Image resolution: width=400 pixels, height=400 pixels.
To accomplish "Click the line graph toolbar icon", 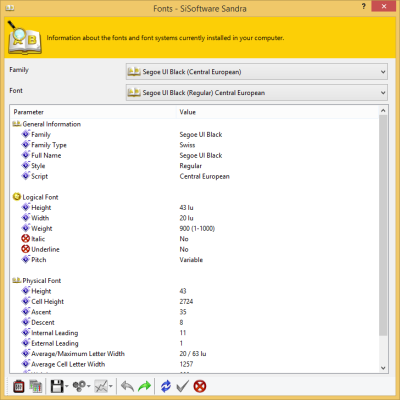I will 101,386.
